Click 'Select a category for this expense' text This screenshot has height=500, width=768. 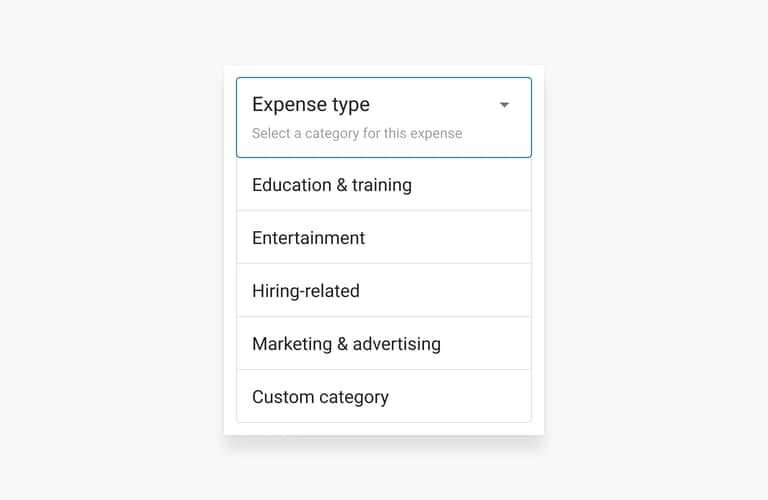(356, 133)
